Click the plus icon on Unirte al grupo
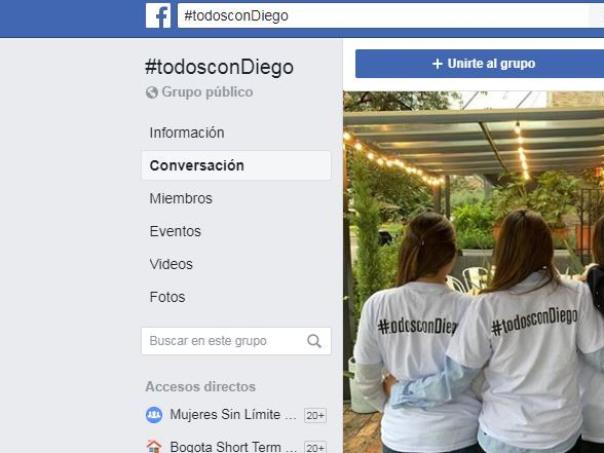Viewport: 604px width, 453px height. pos(437,64)
